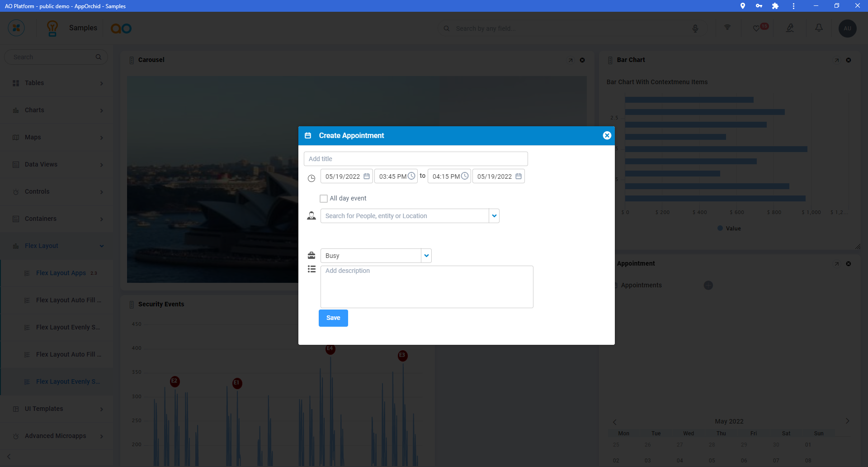This screenshot has width=868, height=467.
Task: Expand the people or location dropdown
Action: (x=494, y=216)
